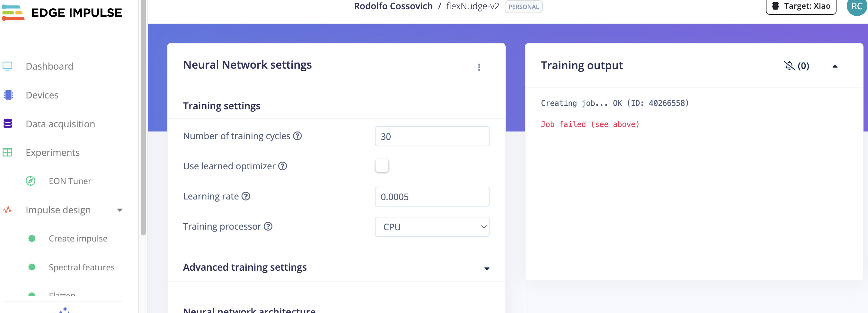This screenshot has width=868, height=313.
Task: Click help icon beside Training processor
Action: point(268,226)
